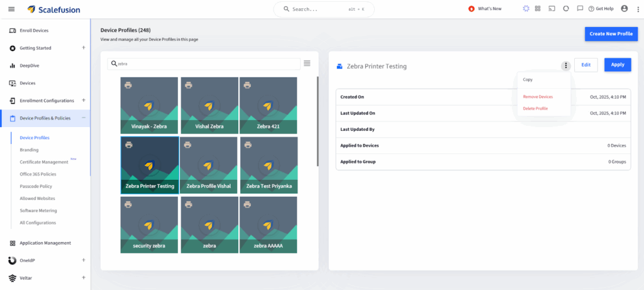The image size is (644, 290).
Task: Click the cast screen icon in header
Action: 552,9
